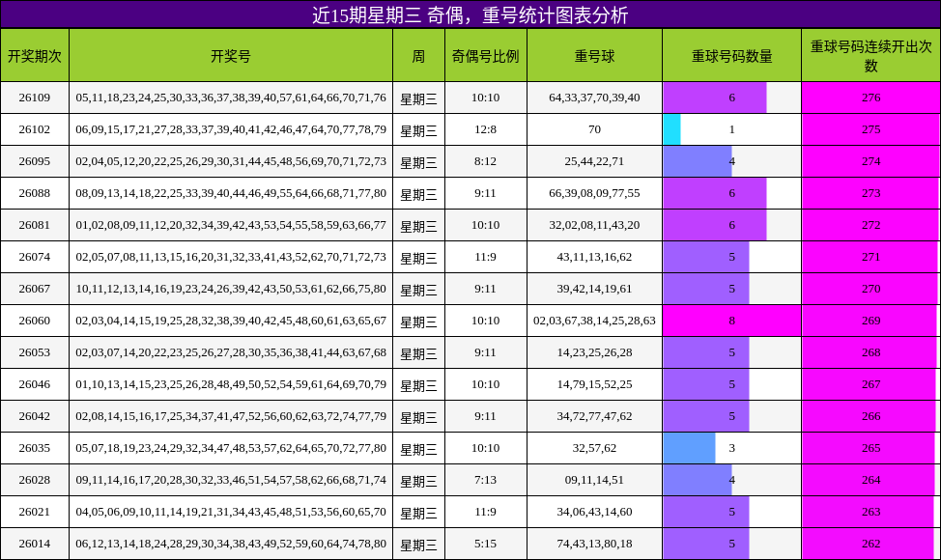
Task: Click repeat balls 64,33,37,70,39,40
Action: pyautogui.click(x=595, y=98)
